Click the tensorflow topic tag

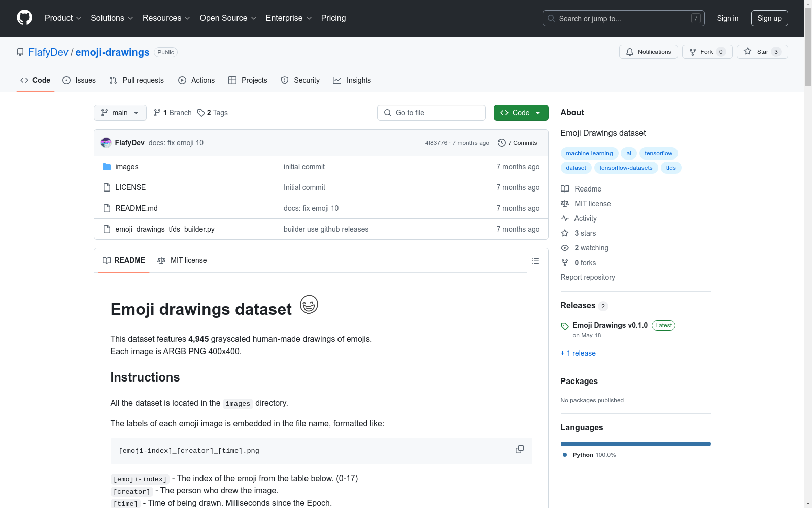pyautogui.click(x=658, y=153)
